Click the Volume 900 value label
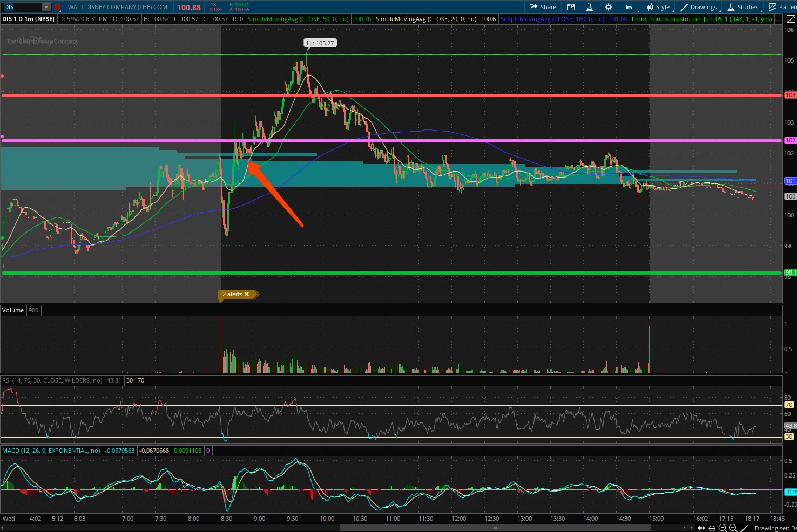 33,310
